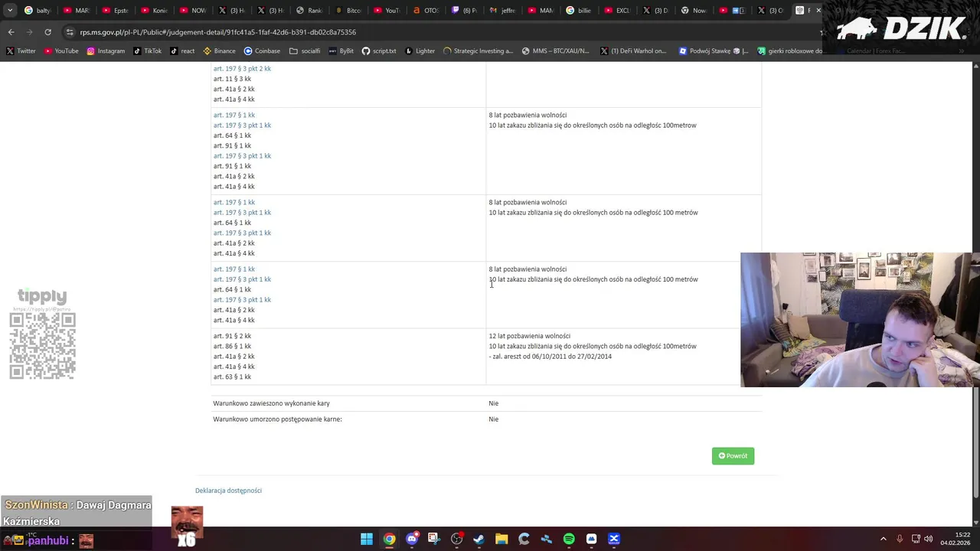
Task: Select the 'zal. areszt od 06/10/2011' line
Action: (x=550, y=357)
